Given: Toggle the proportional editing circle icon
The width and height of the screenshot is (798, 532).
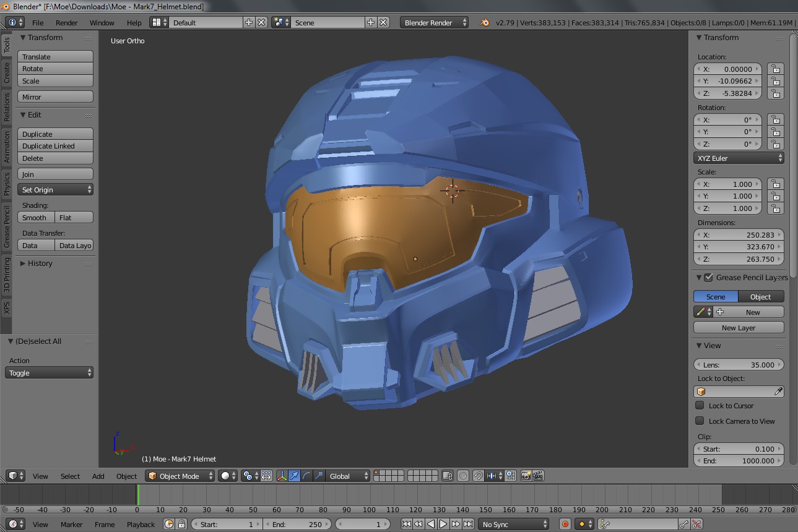Looking at the screenshot, I should pos(462,476).
